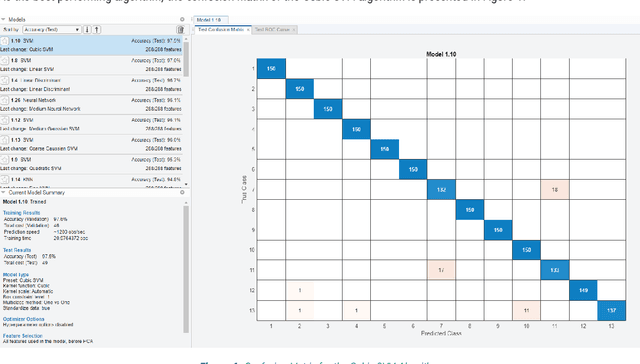Click blue cell true class 7 showing 132
Viewport: 640px width, 364px height.
point(441,190)
